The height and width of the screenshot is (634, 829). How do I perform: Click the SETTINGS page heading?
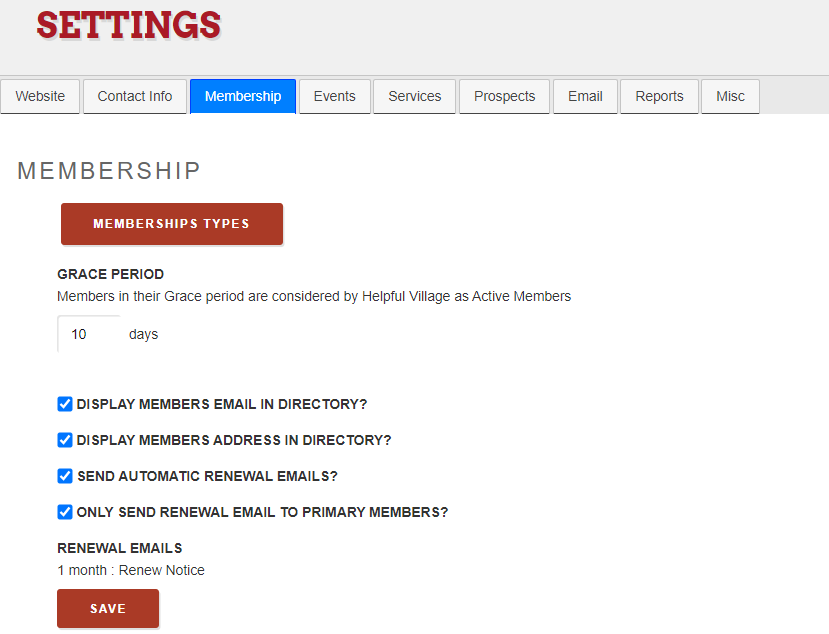coord(128,26)
